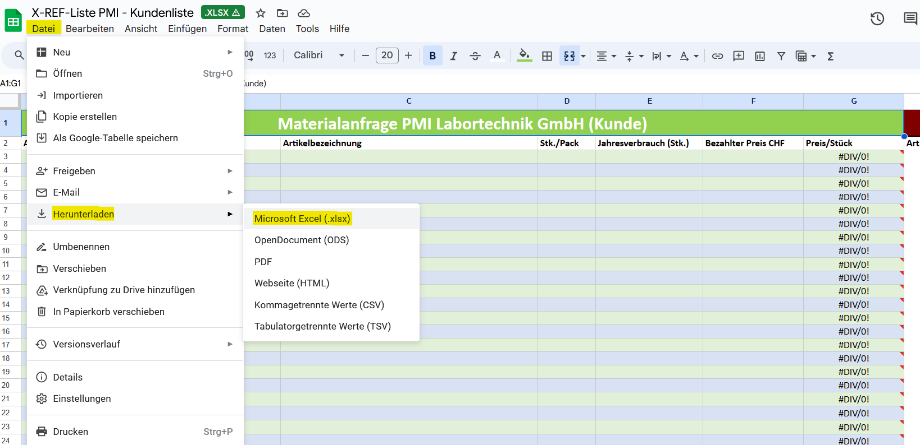The height and width of the screenshot is (445, 920).
Task: Select In Papierkorb verschieben
Action: (x=136, y=312)
